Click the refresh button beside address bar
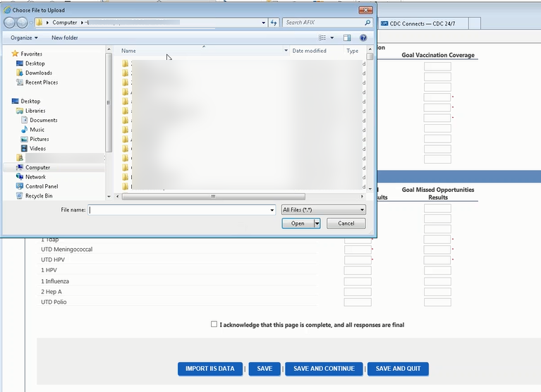 click(x=274, y=23)
